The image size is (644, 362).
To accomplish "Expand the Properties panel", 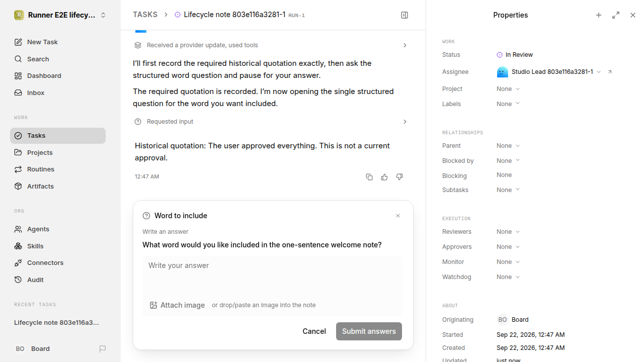I will [x=616, y=15].
